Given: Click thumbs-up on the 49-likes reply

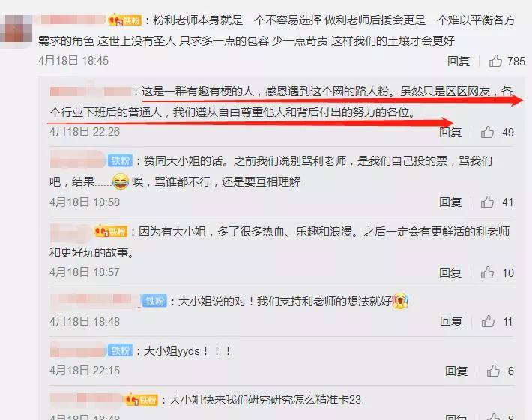Looking at the screenshot, I should [x=487, y=132].
